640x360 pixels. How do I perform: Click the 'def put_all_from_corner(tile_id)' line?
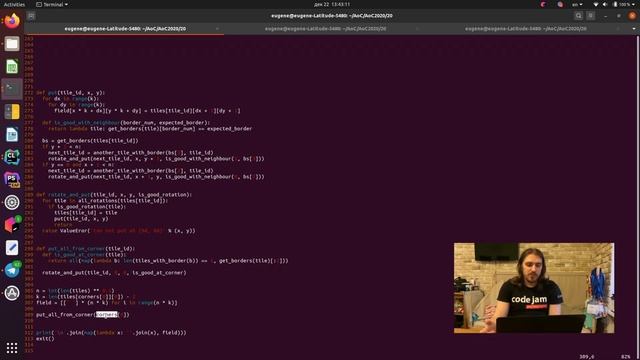[85, 249]
